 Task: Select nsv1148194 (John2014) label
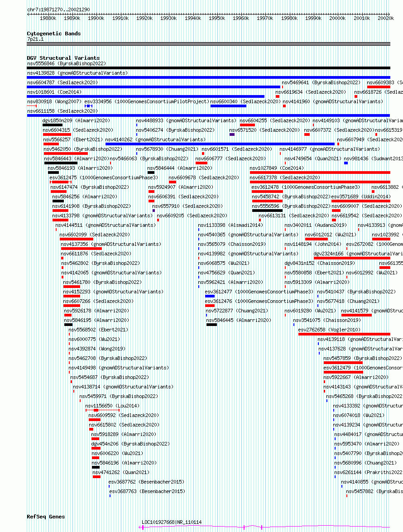313,244
